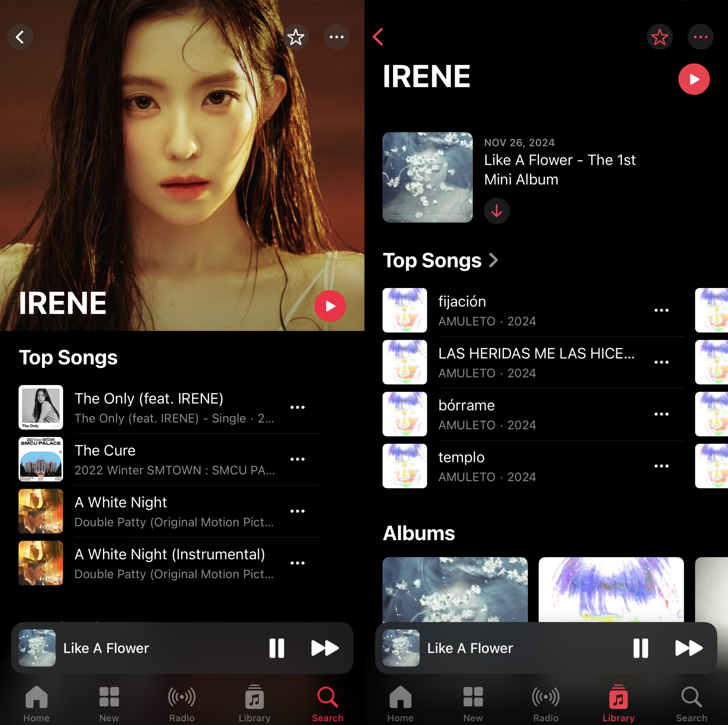Image resolution: width=728 pixels, height=725 pixels.
Task: Play artist from button over the photo
Action: pos(330,306)
